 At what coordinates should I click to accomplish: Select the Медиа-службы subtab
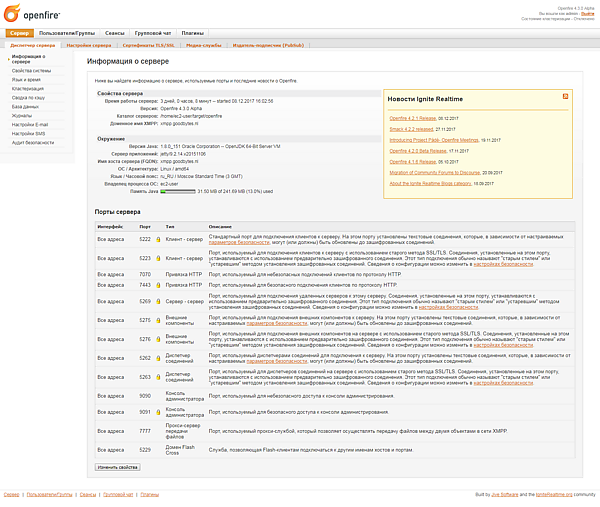[x=204, y=45]
